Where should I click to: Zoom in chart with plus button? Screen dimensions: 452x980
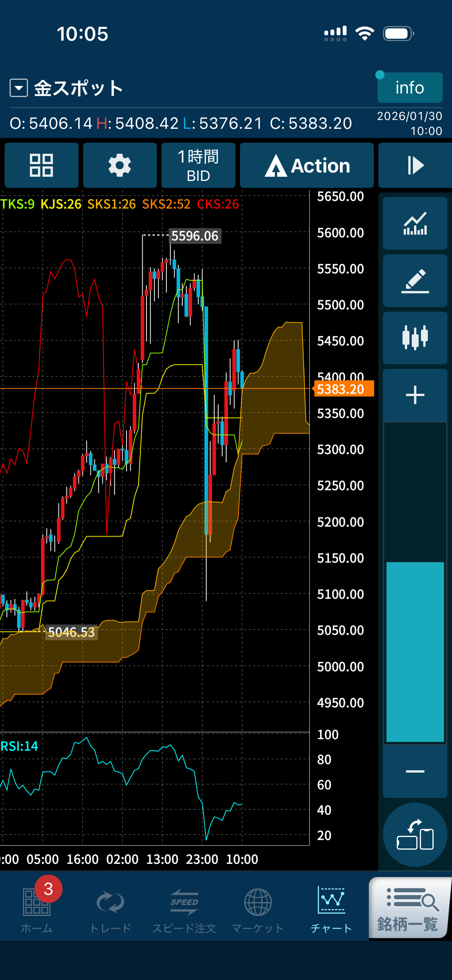415,395
